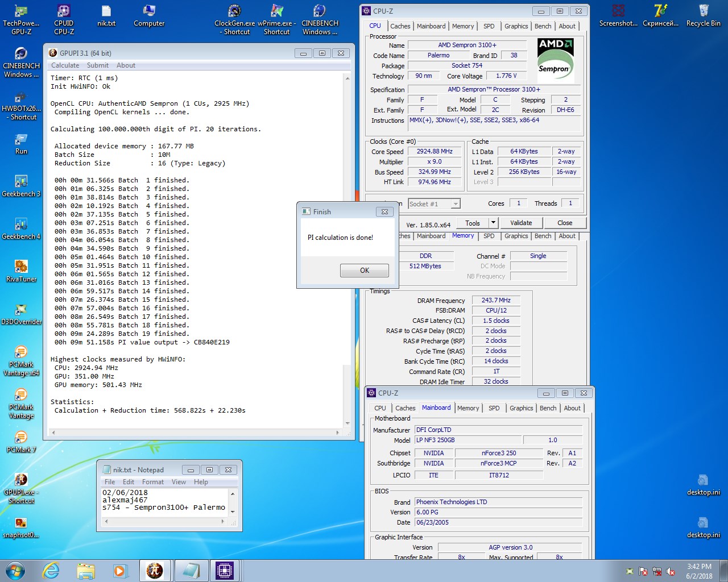
Task: Open File menu in Notepad
Action: point(110,482)
